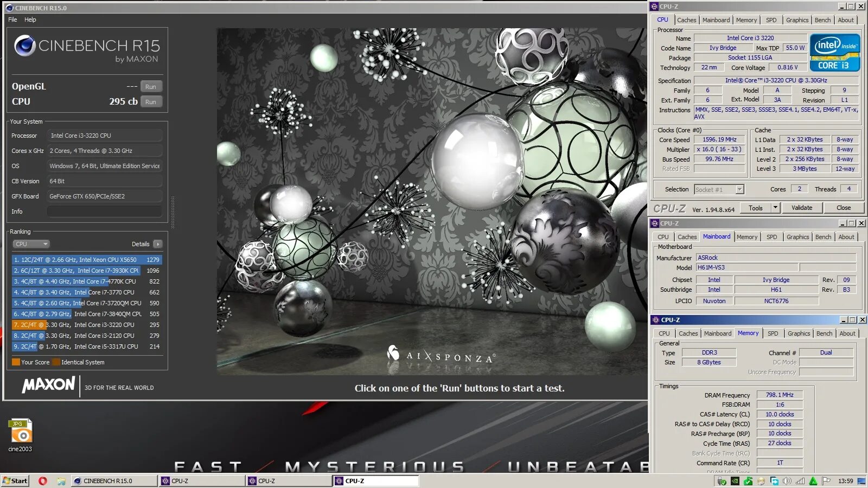Open About tab in top CPU-Z window
This screenshot has height=488, width=868.
click(846, 20)
